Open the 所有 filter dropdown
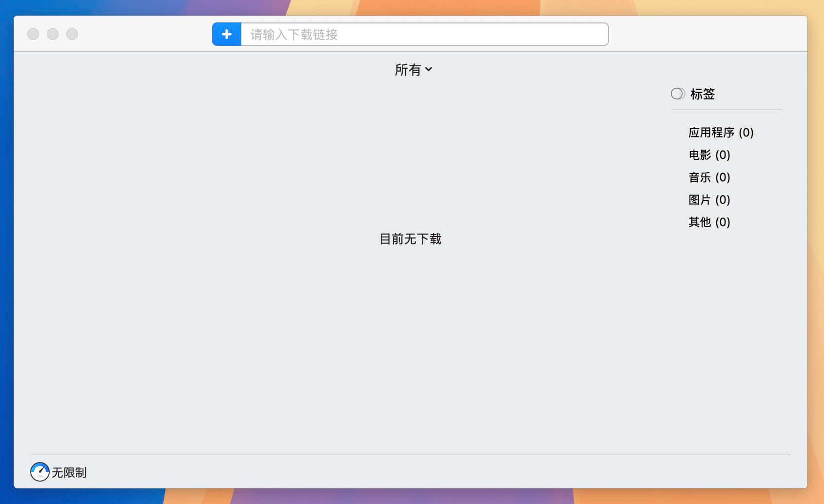824x504 pixels. pos(408,70)
